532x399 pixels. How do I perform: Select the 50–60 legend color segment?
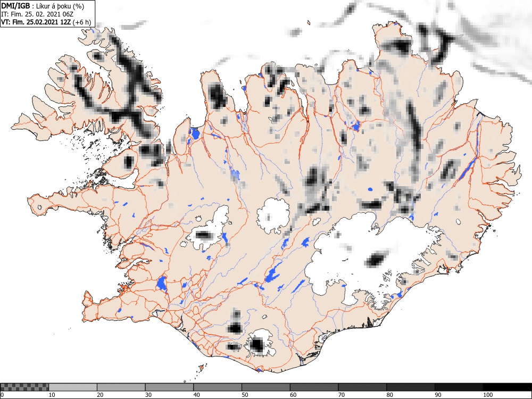pyautogui.click(x=266, y=387)
